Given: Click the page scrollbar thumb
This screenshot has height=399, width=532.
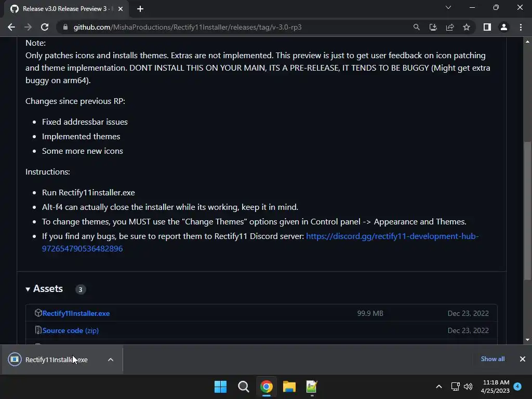Looking at the screenshot, I should pos(527,210).
